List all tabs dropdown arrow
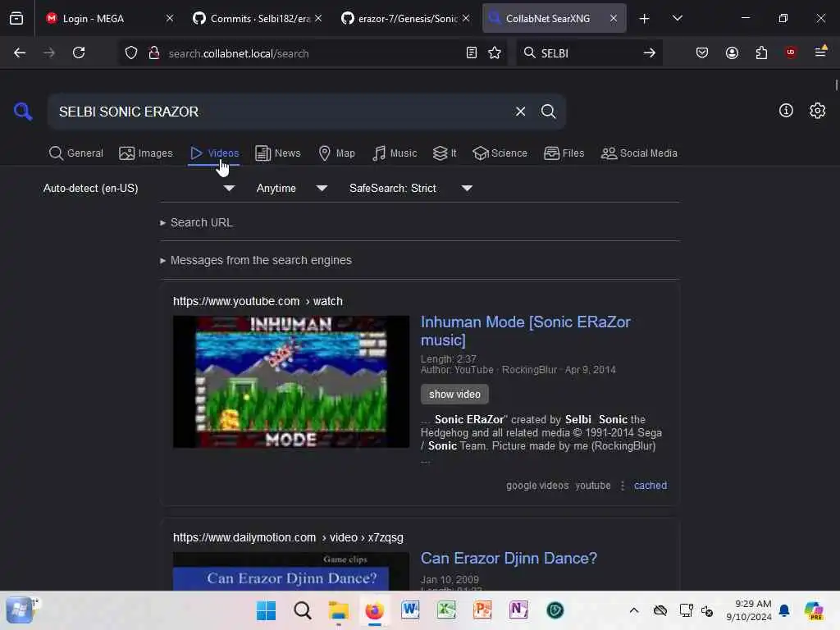Image resolution: width=840 pixels, height=630 pixels. pyautogui.click(x=677, y=18)
